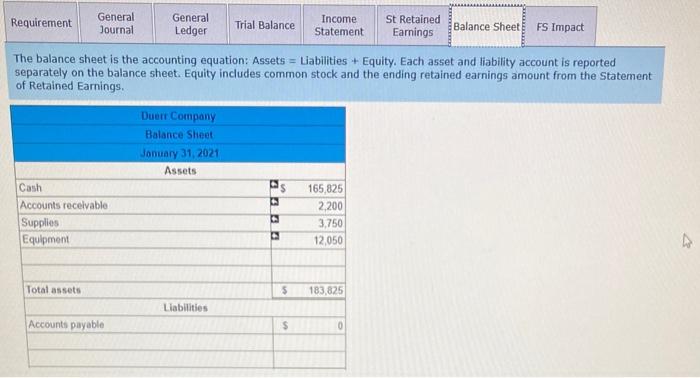Select the Accounts receivable account cell

coord(145,205)
